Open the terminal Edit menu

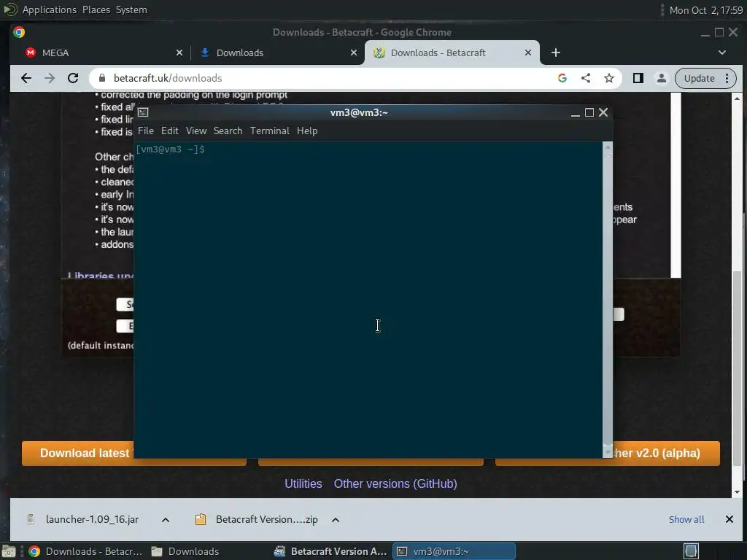(169, 131)
